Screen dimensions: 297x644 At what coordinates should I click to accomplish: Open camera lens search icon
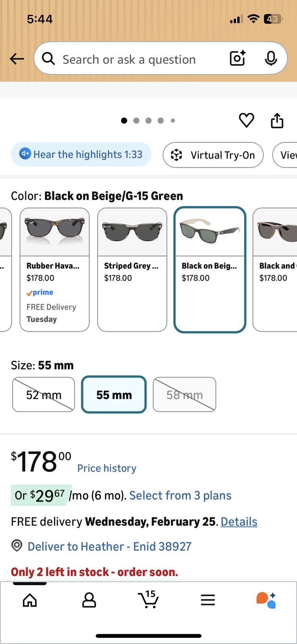pyautogui.click(x=237, y=59)
